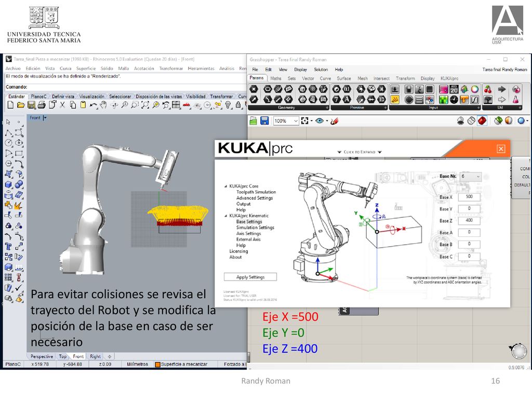The image size is (532, 399).
Task: Expand the Input panel plus button
Action: pyautogui.click(x=478, y=108)
